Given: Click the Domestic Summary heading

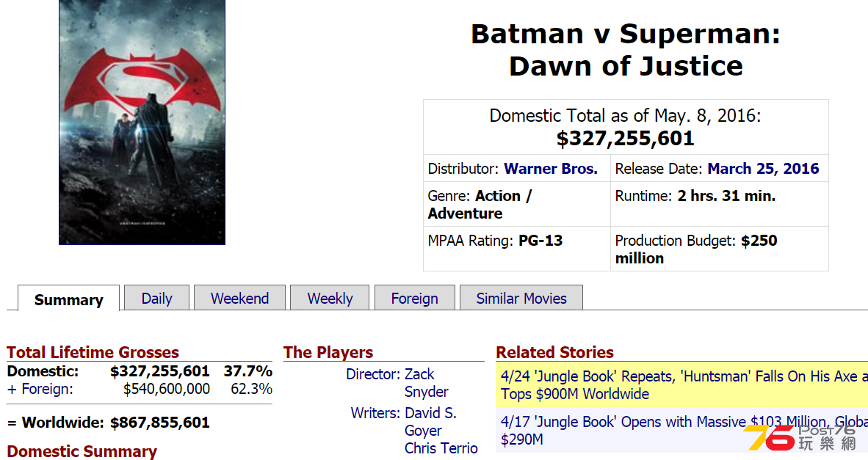Looking at the screenshot, I should (82, 451).
